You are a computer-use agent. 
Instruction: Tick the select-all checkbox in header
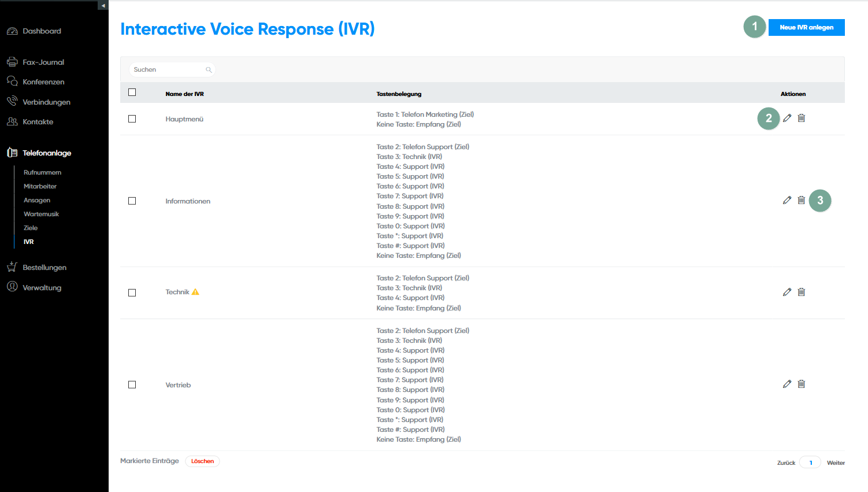point(132,93)
